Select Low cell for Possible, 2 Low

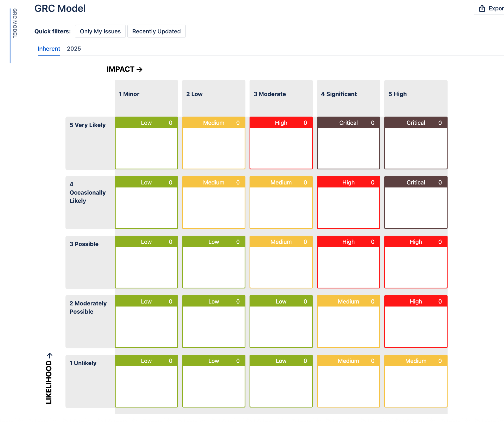214,262
